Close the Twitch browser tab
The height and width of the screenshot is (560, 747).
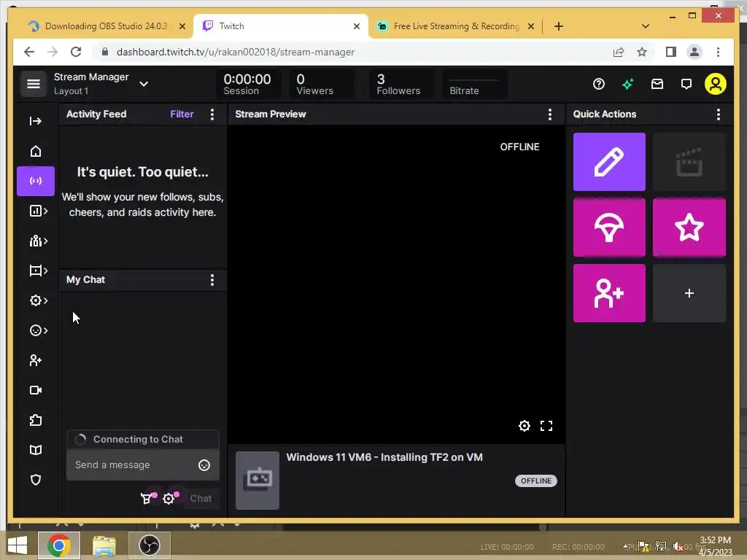(356, 27)
